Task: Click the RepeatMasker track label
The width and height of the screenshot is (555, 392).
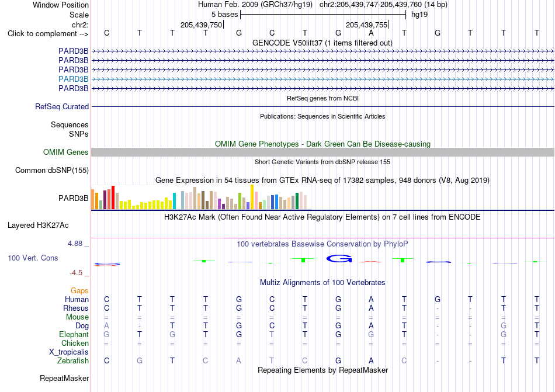Action: tap(64, 378)
